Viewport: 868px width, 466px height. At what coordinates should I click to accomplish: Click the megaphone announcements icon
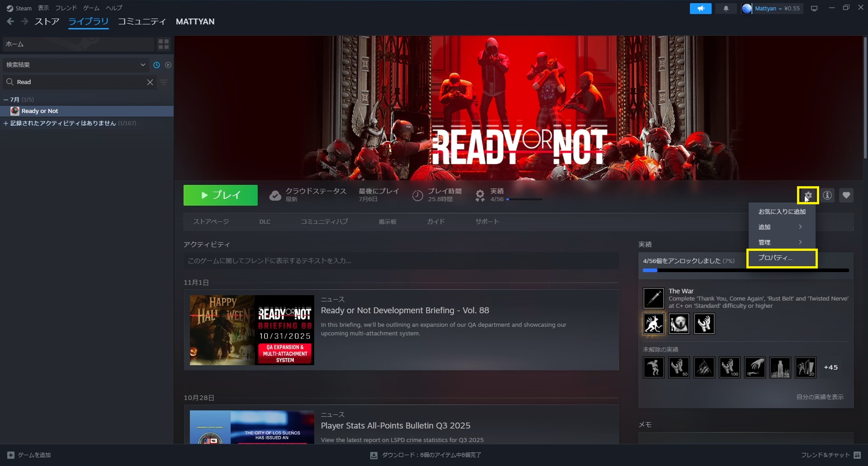click(700, 9)
